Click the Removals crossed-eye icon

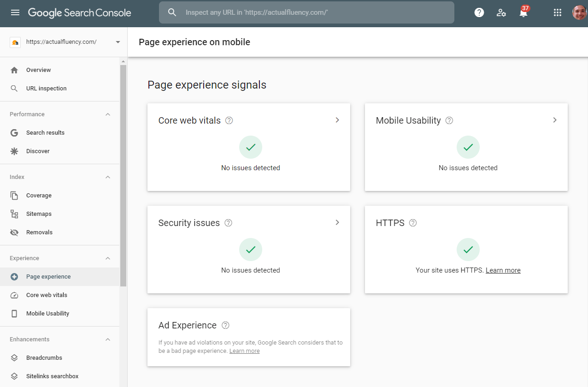pyautogui.click(x=14, y=232)
